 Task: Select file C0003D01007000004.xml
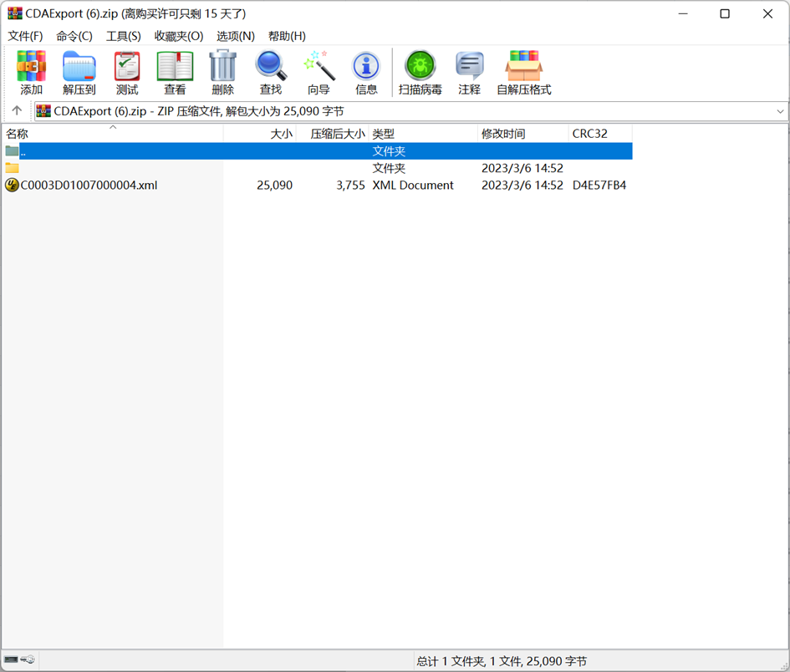tap(89, 186)
